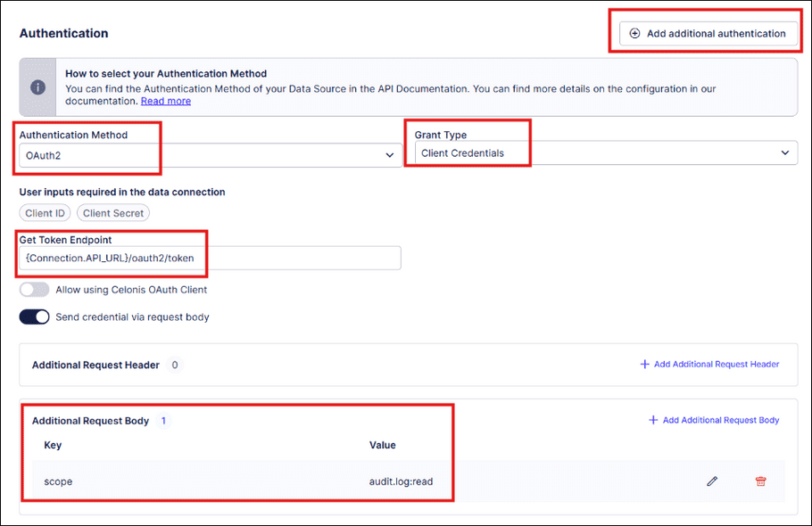Click the edit pencil icon for scope entry

(x=712, y=481)
